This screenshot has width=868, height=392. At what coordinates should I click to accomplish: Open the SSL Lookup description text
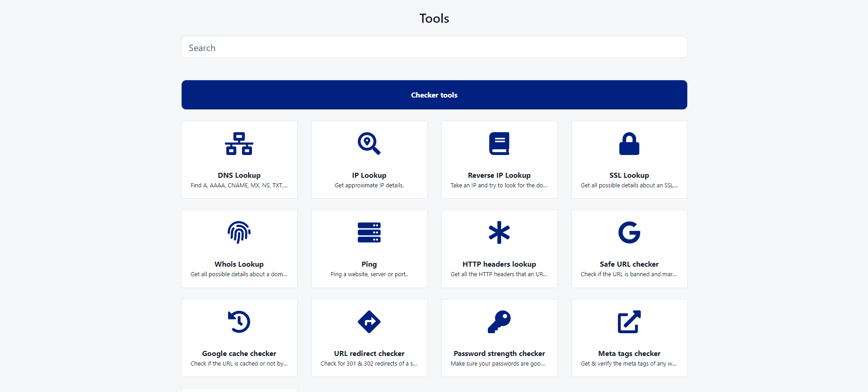[629, 186]
